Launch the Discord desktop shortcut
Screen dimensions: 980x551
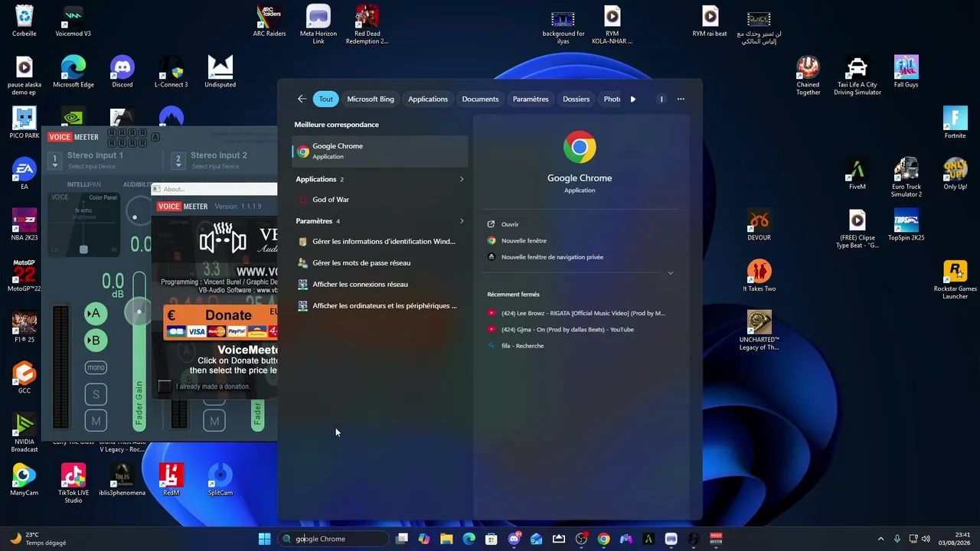pos(122,72)
